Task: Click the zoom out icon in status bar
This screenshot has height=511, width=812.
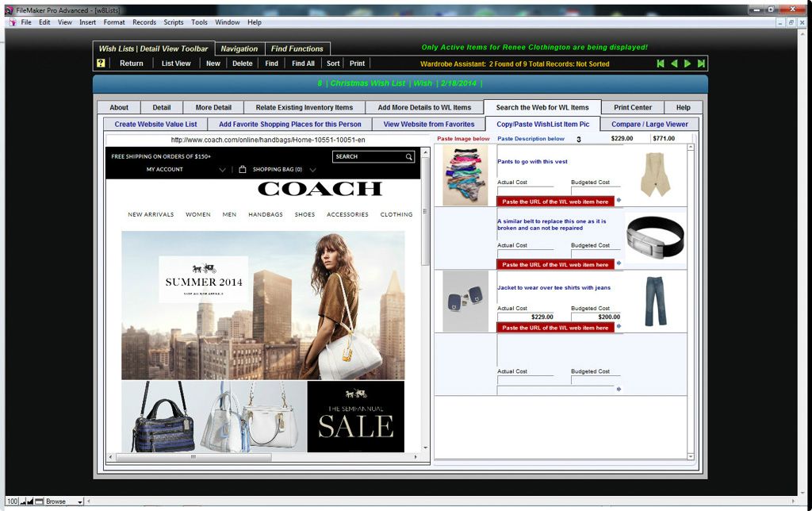Action: pos(23,501)
